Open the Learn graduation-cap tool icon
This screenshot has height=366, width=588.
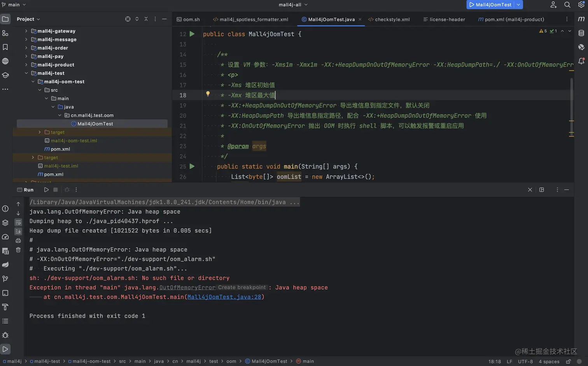click(x=5, y=75)
